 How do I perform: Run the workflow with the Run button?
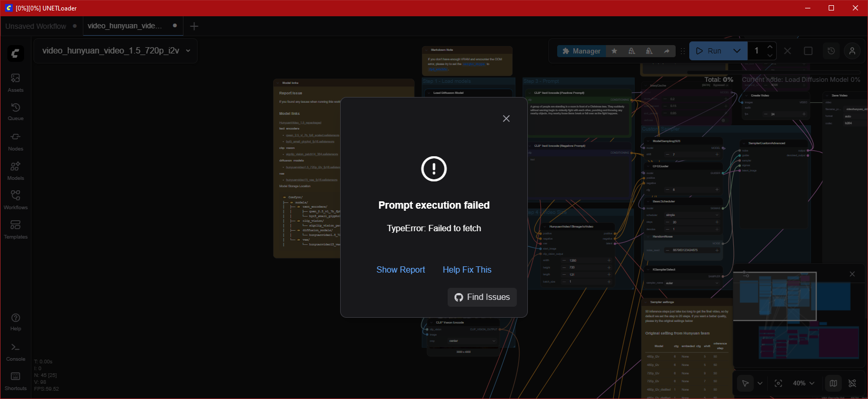709,51
